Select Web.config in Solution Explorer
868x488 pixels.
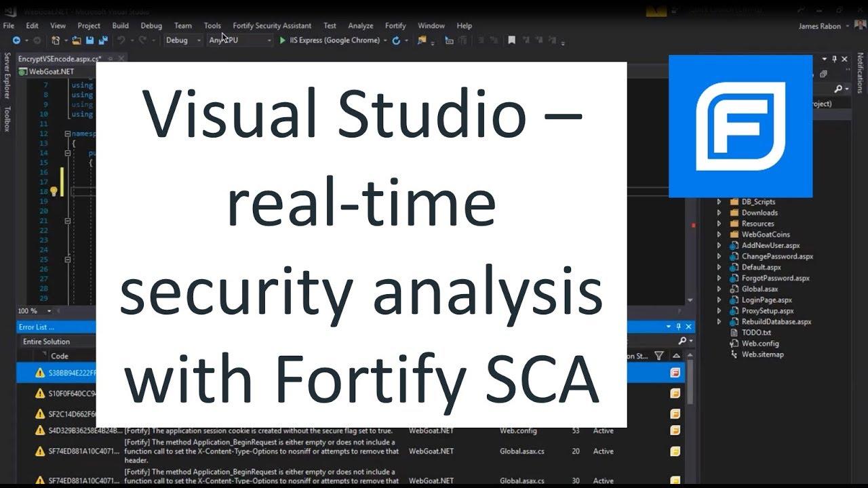pos(759,343)
